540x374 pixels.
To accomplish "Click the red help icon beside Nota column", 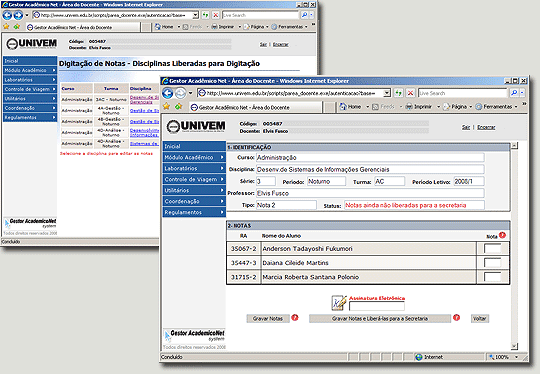I will (x=502, y=235).
